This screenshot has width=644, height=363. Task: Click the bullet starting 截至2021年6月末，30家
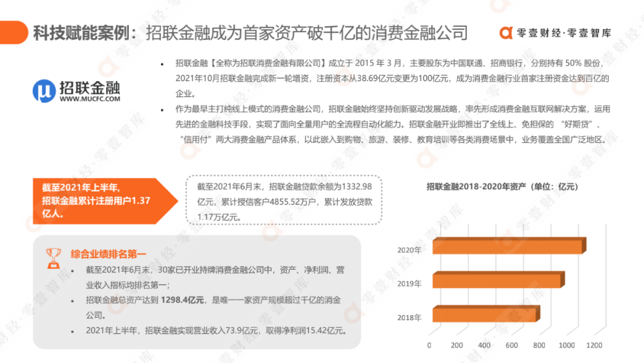pos(215,278)
